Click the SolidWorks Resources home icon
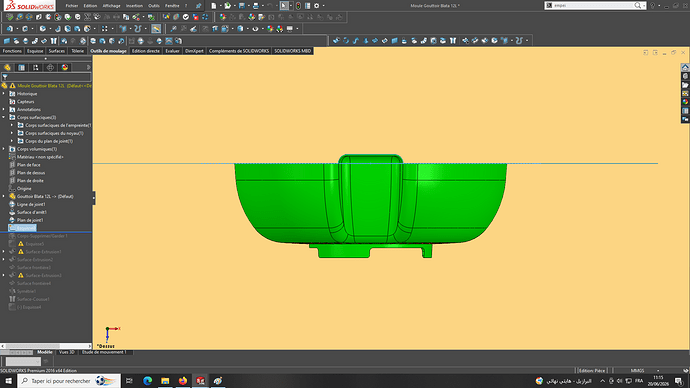The height and width of the screenshot is (388, 690). pos(685,67)
